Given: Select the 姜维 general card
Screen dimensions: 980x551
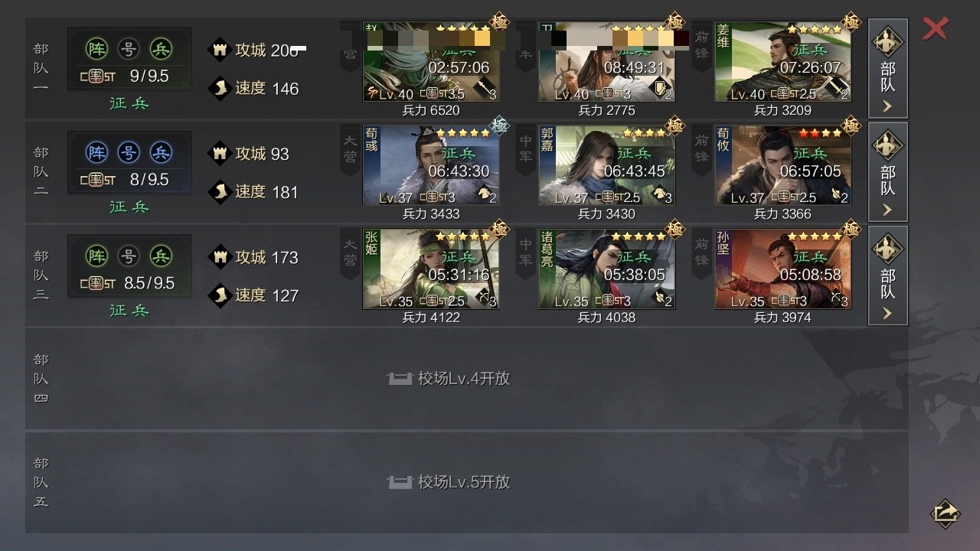Looking at the screenshot, I should (782, 62).
